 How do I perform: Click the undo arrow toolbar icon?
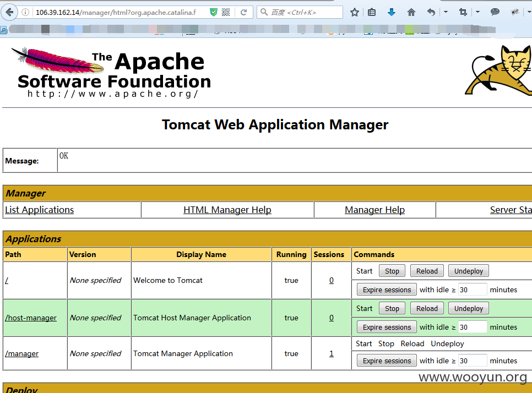point(431,13)
